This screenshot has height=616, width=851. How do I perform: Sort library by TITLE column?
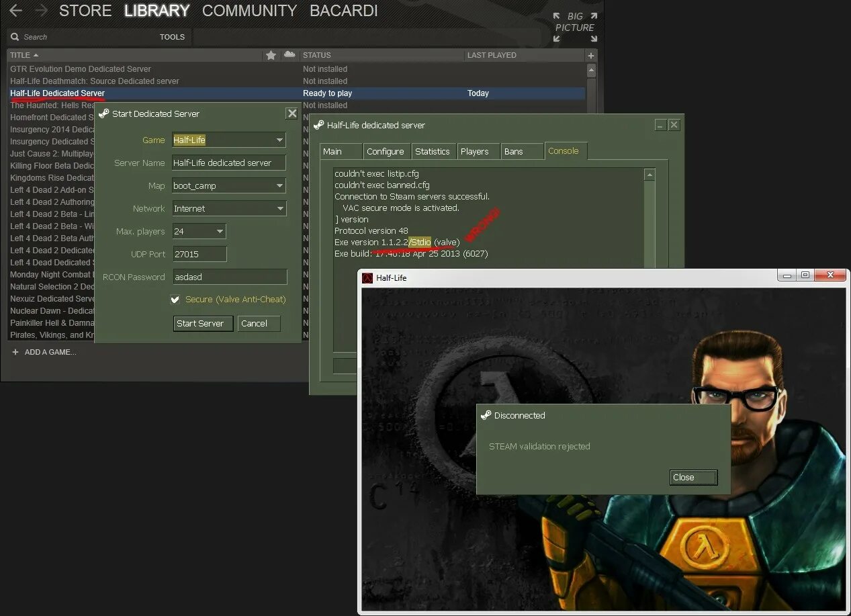click(x=24, y=55)
